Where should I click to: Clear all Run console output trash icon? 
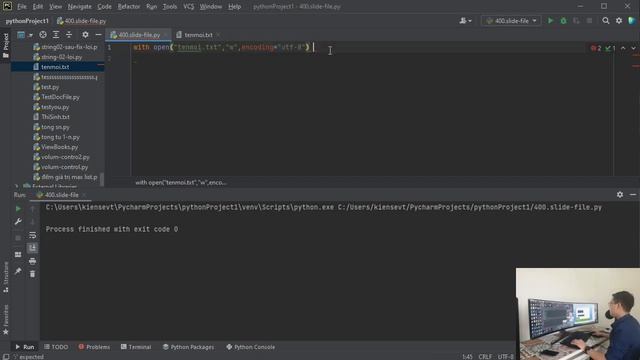pos(33,274)
